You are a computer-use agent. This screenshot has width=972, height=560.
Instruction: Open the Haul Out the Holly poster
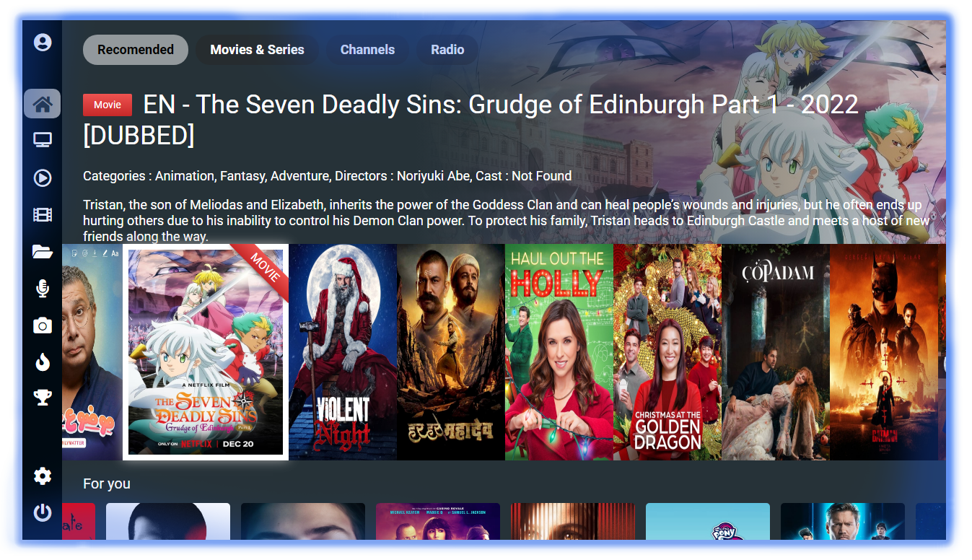coord(559,351)
